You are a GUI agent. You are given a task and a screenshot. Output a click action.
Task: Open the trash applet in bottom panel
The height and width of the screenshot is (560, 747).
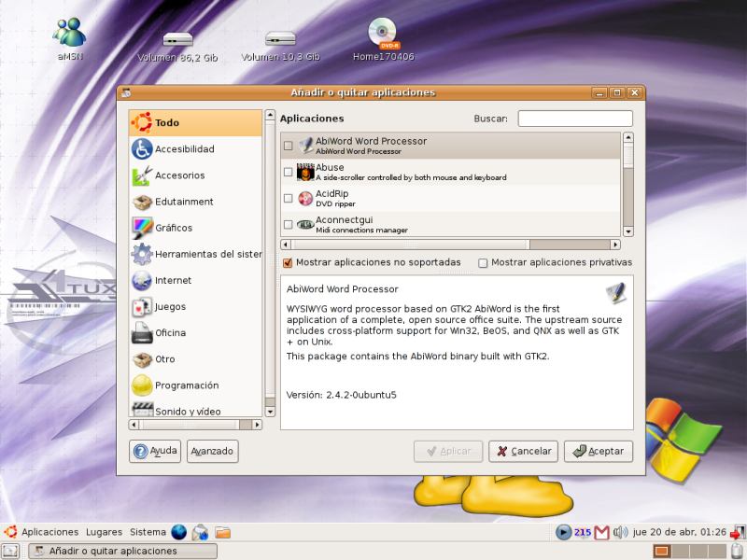pyautogui.click(x=737, y=551)
